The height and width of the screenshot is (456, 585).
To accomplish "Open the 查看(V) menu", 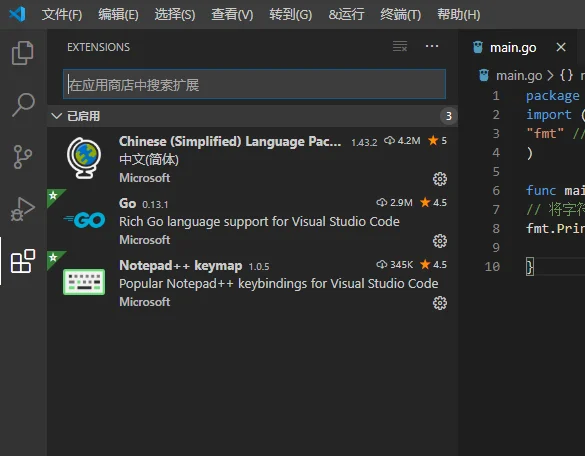I will pyautogui.click(x=232, y=15).
